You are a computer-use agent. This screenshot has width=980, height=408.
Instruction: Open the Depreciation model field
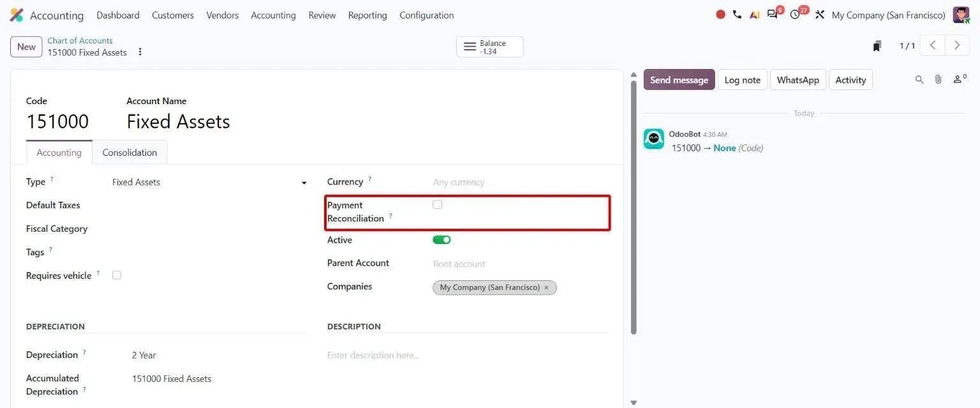coord(219,355)
